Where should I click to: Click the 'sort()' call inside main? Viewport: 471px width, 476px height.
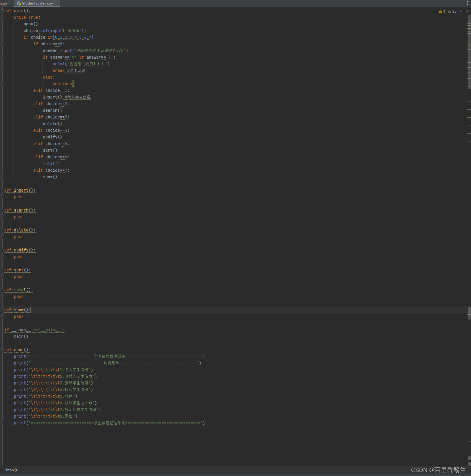[x=50, y=150]
